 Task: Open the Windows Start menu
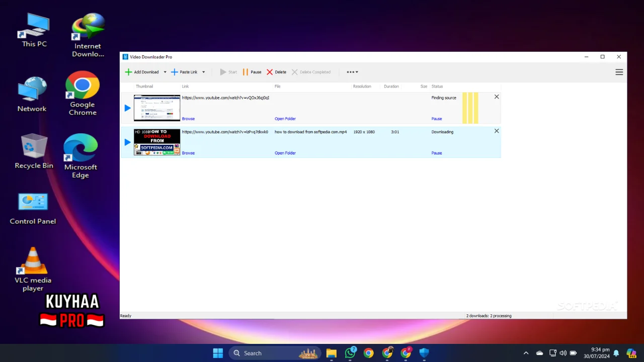tap(218, 353)
